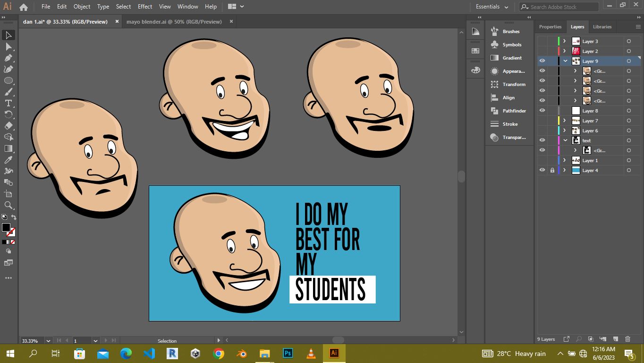644x363 pixels.
Task: Activate the Gradient tool in toolbar
Action: tap(8, 148)
